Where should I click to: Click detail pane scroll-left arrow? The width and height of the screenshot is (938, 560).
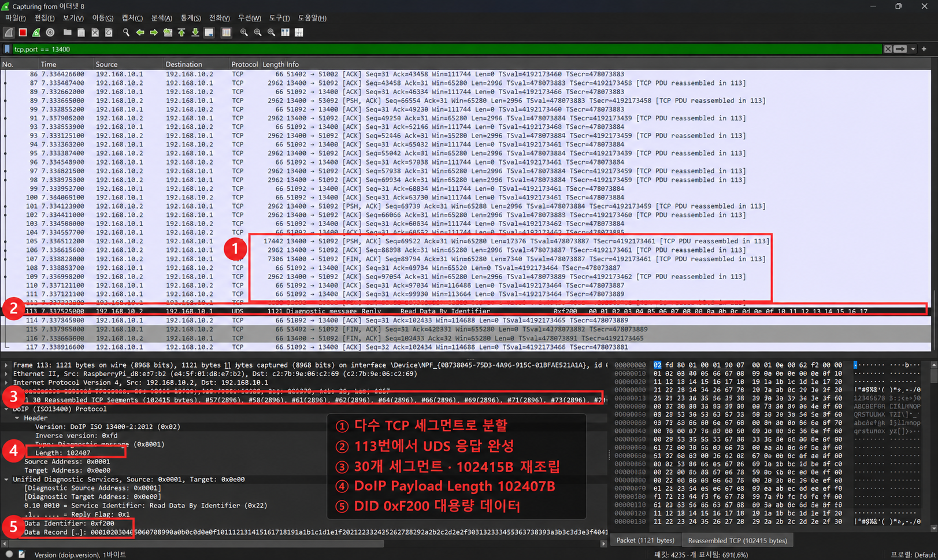(x=5, y=544)
